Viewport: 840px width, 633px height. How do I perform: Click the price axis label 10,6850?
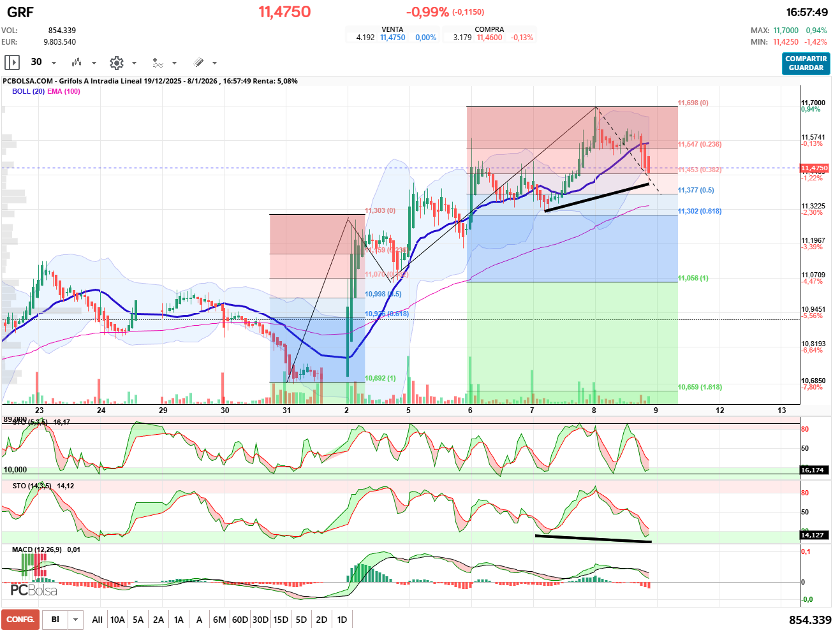tap(813, 381)
